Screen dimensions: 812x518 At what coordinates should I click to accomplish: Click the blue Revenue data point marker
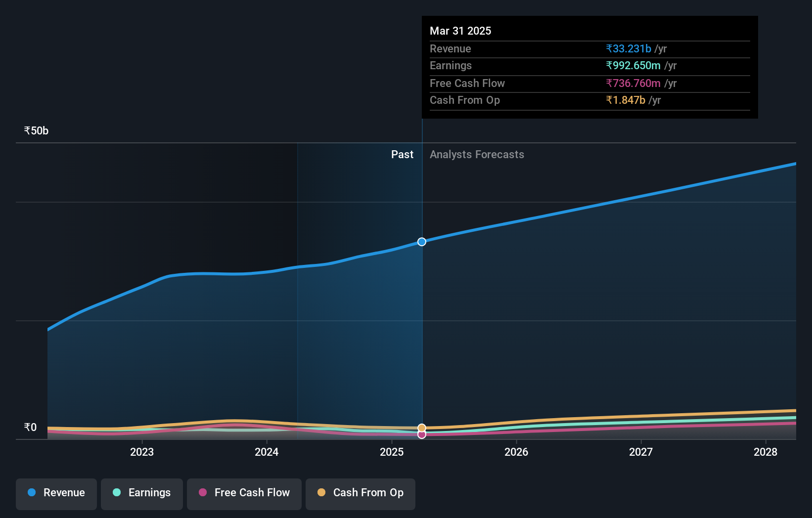[422, 242]
